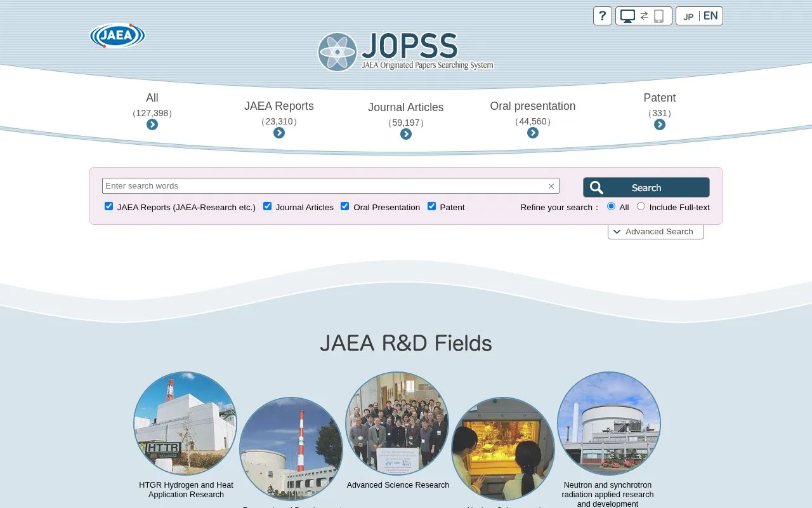The width and height of the screenshot is (812, 508).
Task: Open the Journal Articles category
Action: [406, 107]
